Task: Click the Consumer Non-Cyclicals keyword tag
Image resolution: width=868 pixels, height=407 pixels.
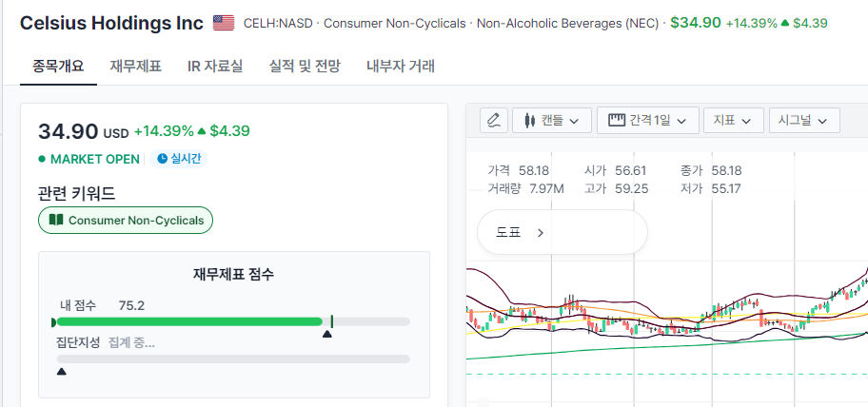Action: pos(127,221)
